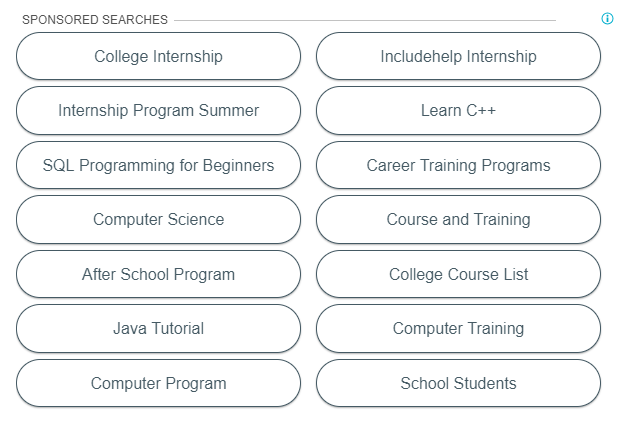This screenshot has height=435, width=639.
Task: Choose the Java Tutorial search
Action: pyautogui.click(x=159, y=328)
